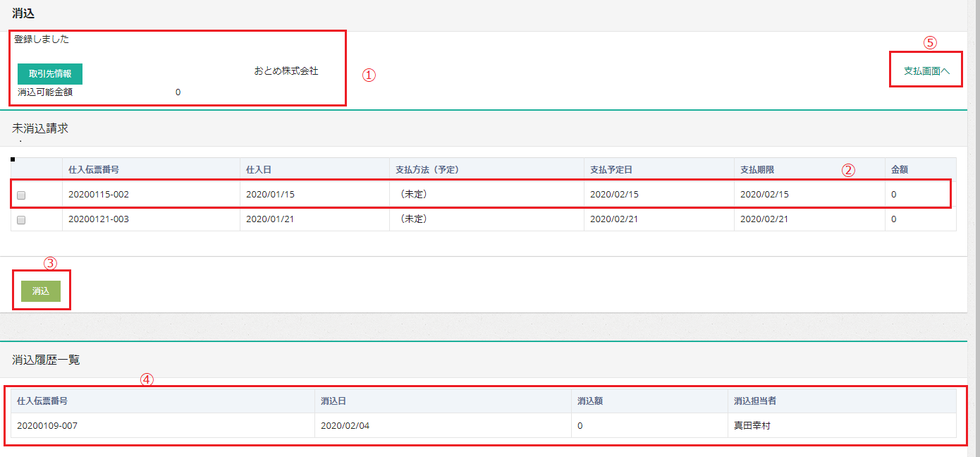This screenshot has width=980, height=457.
Task: Open the 支払画面へ link
Action: pyautogui.click(x=926, y=71)
